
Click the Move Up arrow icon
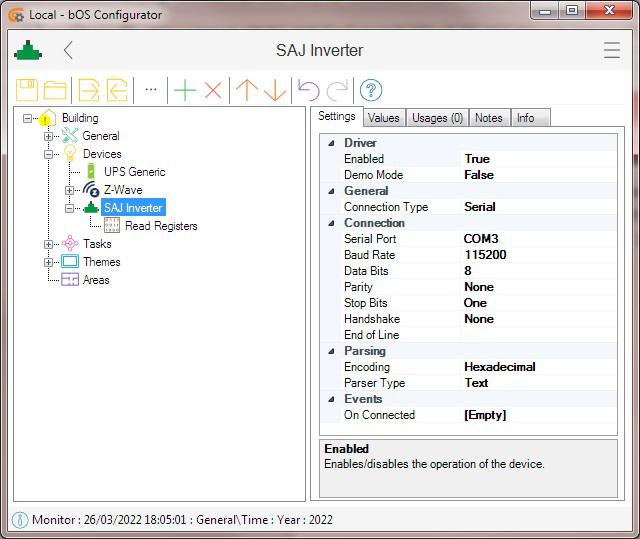point(246,90)
